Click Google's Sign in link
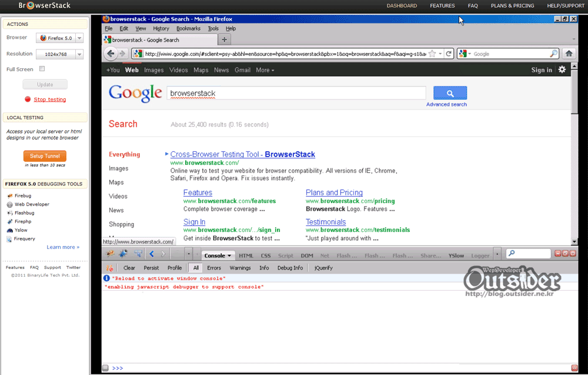588x375 pixels. click(542, 70)
